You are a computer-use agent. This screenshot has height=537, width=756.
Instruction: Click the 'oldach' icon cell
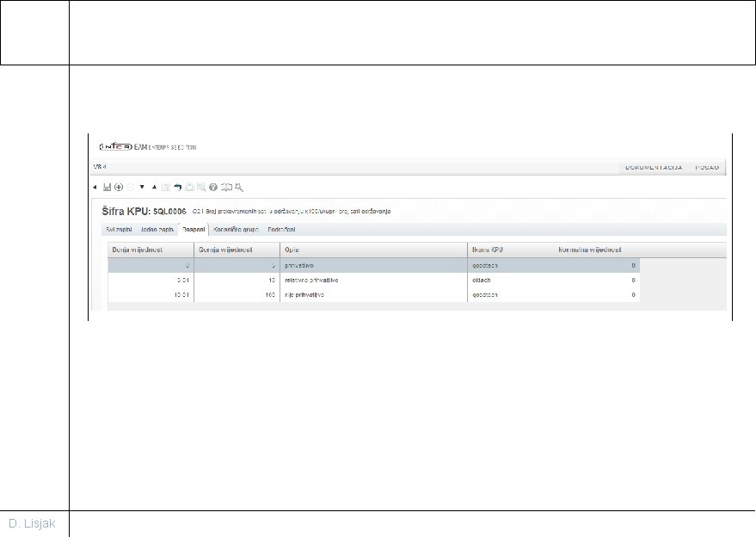coord(511,280)
